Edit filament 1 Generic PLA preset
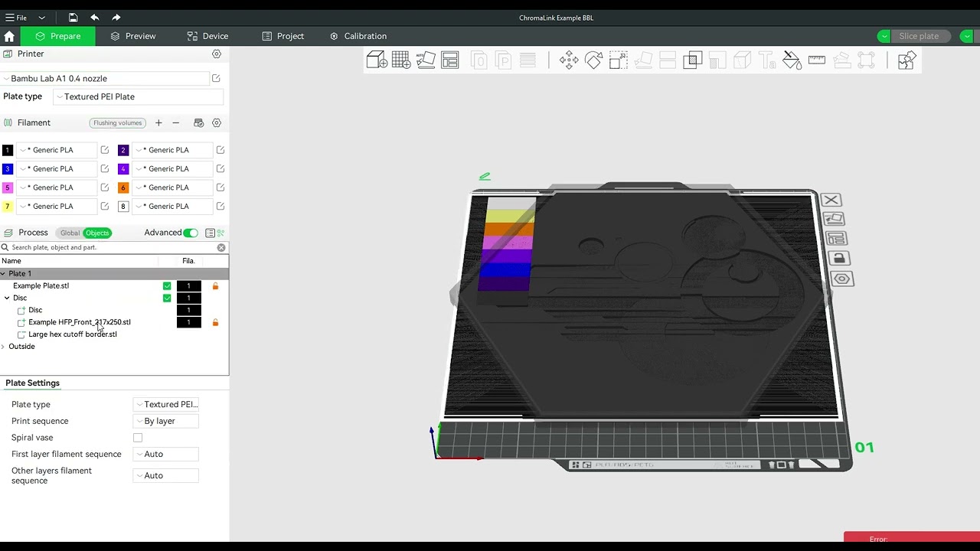The height and width of the screenshot is (551, 980). point(105,150)
